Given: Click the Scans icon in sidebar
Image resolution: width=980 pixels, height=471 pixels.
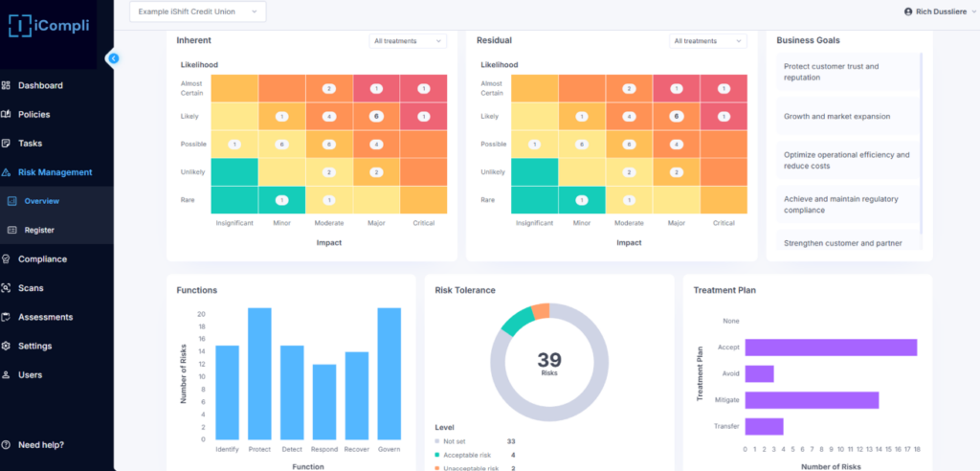Looking at the screenshot, I should point(7,288).
